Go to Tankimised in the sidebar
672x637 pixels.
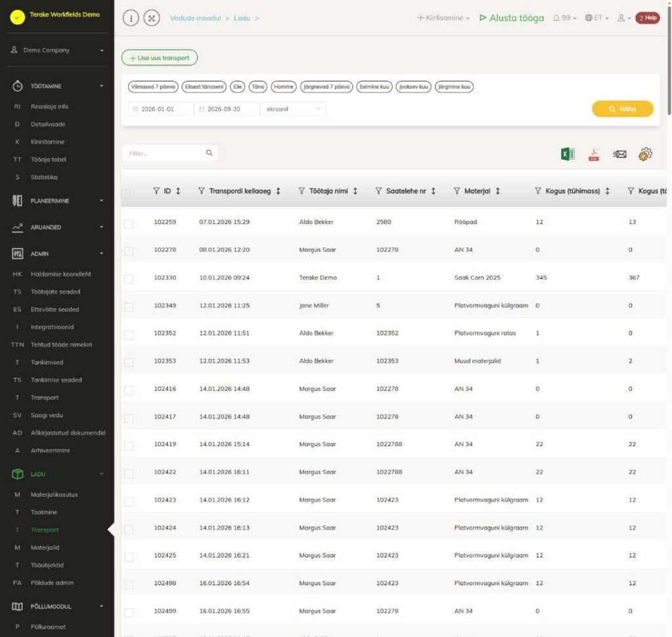pos(47,362)
